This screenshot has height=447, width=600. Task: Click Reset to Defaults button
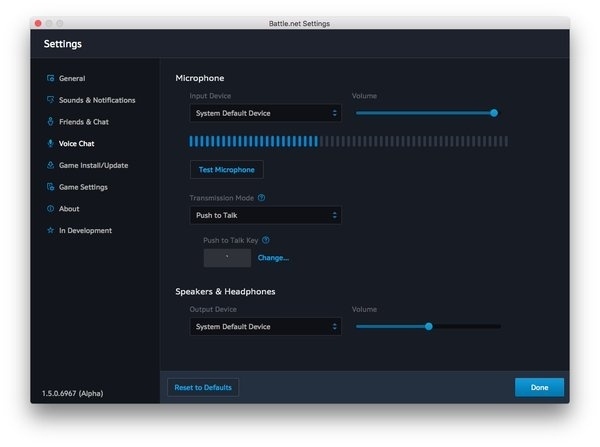pos(203,387)
